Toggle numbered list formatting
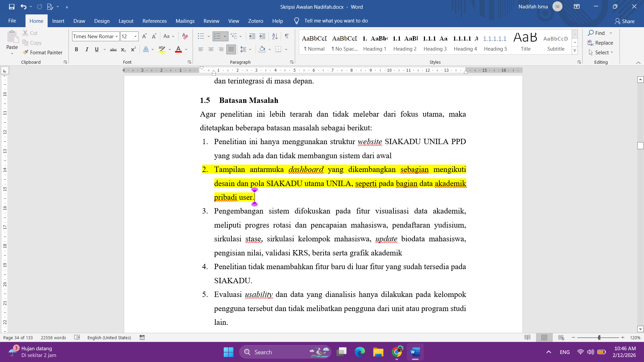This screenshot has width=644, height=362. pos(217,36)
